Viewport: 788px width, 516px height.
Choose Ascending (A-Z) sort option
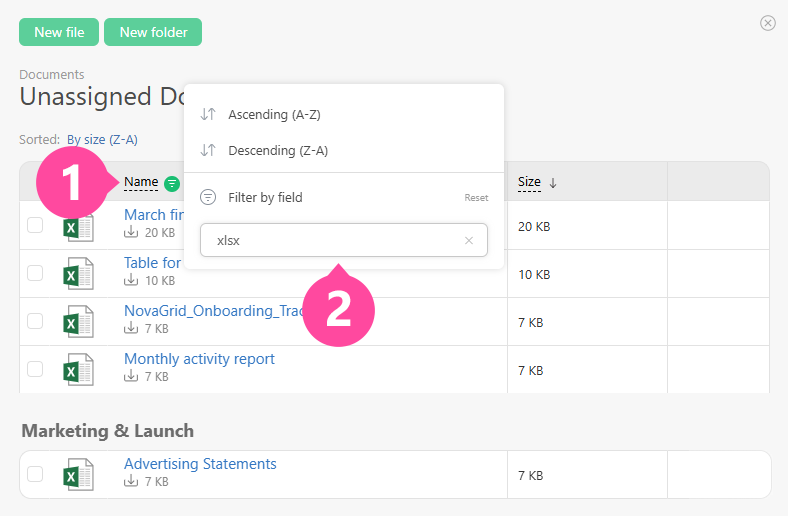[x=274, y=115]
